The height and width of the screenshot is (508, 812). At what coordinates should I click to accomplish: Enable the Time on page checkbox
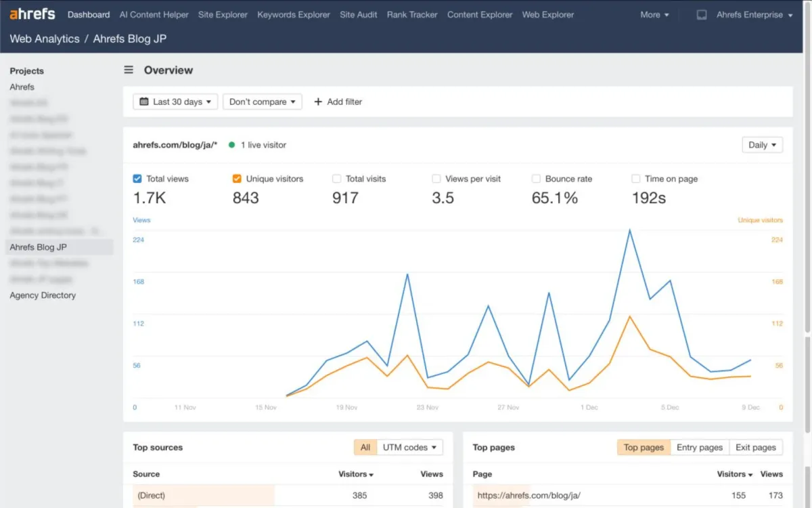pos(635,178)
